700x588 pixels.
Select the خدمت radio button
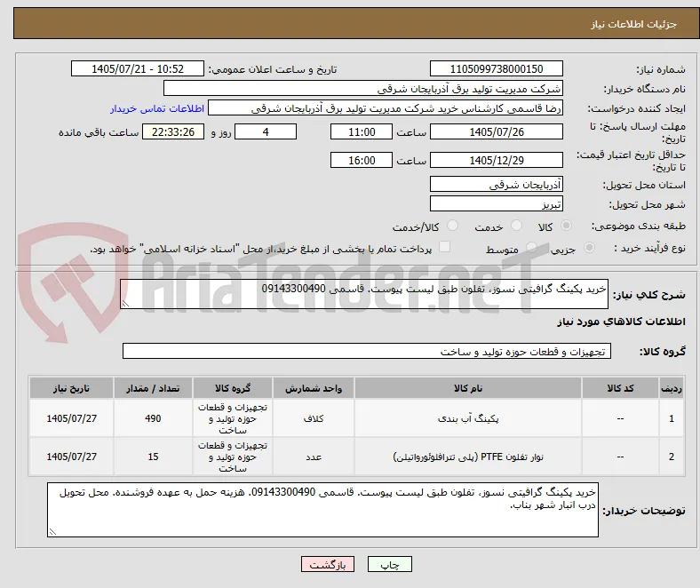click(x=516, y=226)
